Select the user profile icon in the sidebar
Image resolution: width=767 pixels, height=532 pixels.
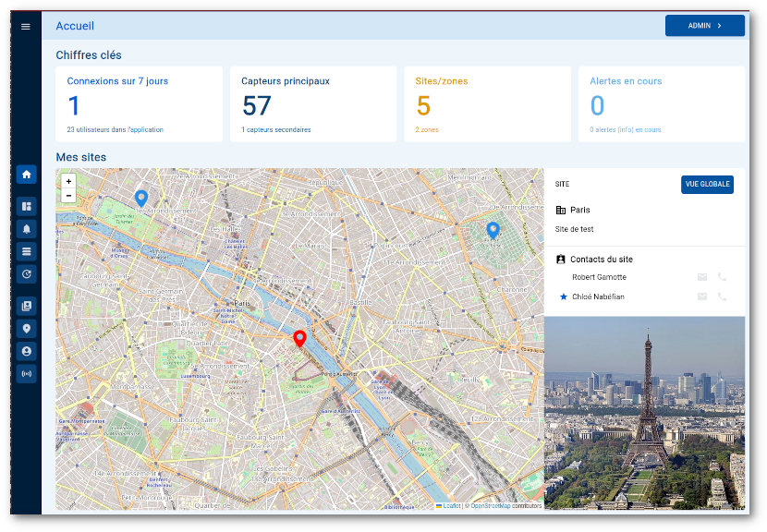[x=26, y=351]
